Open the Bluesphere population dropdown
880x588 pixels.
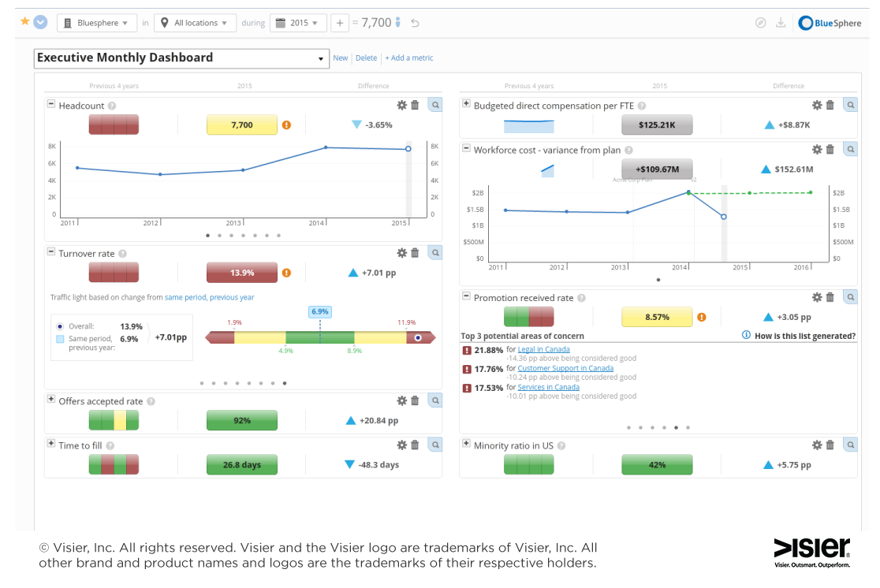(96, 23)
